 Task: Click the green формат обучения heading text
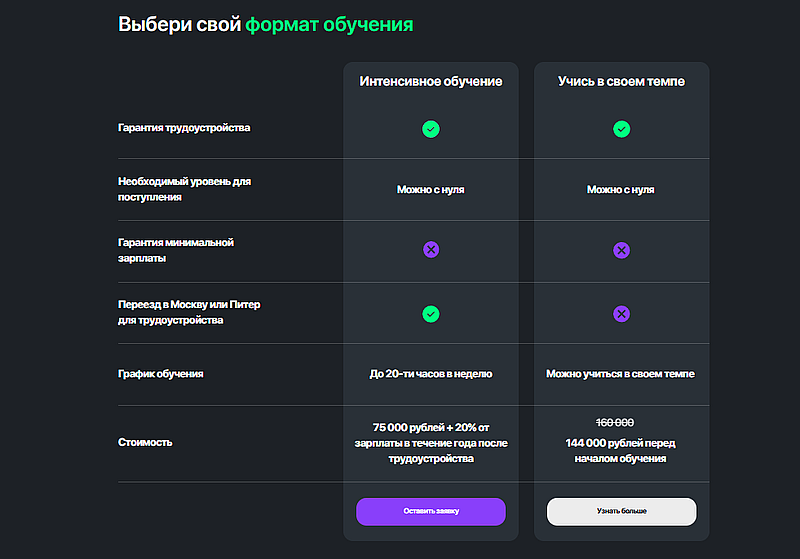[329, 24]
